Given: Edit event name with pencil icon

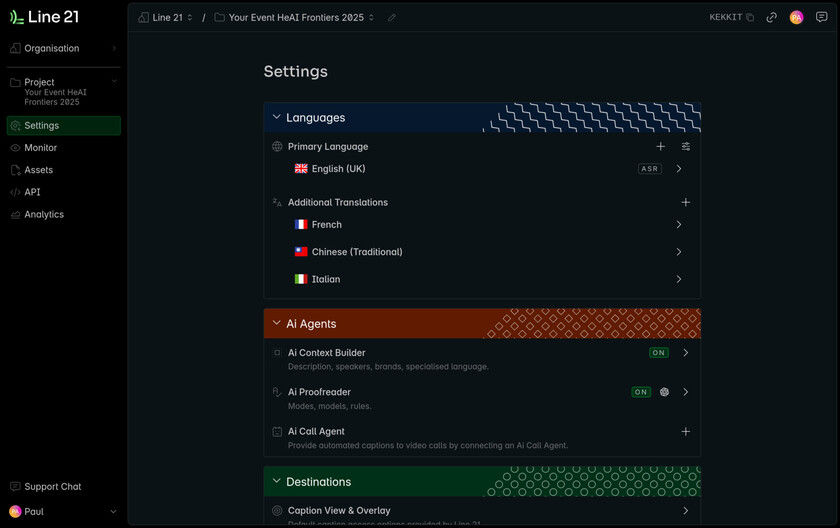Looking at the screenshot, I should 392,17.
